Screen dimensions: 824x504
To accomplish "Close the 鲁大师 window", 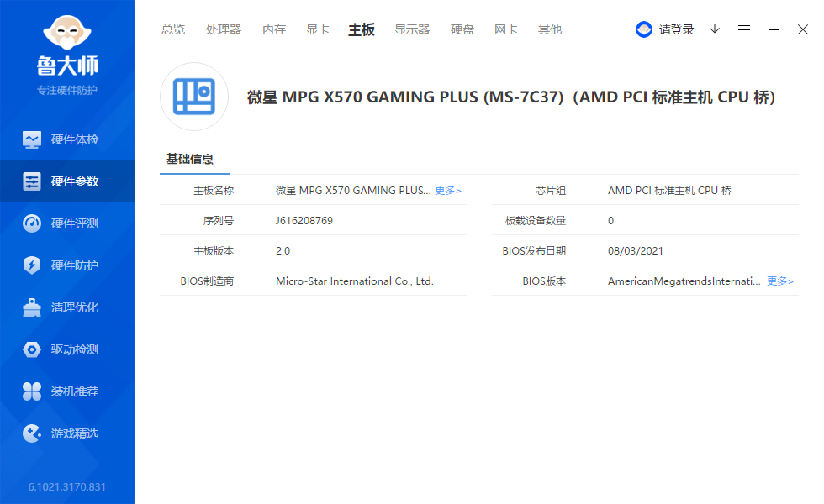I will [x=803, y=29].
